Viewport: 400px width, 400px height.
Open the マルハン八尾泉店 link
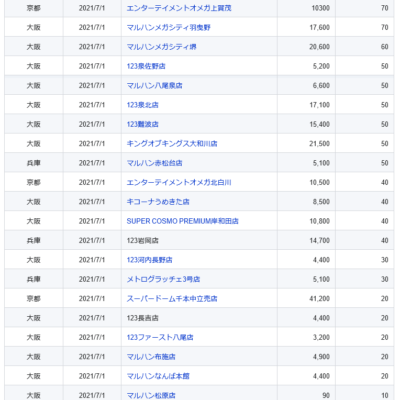[154, 85]
